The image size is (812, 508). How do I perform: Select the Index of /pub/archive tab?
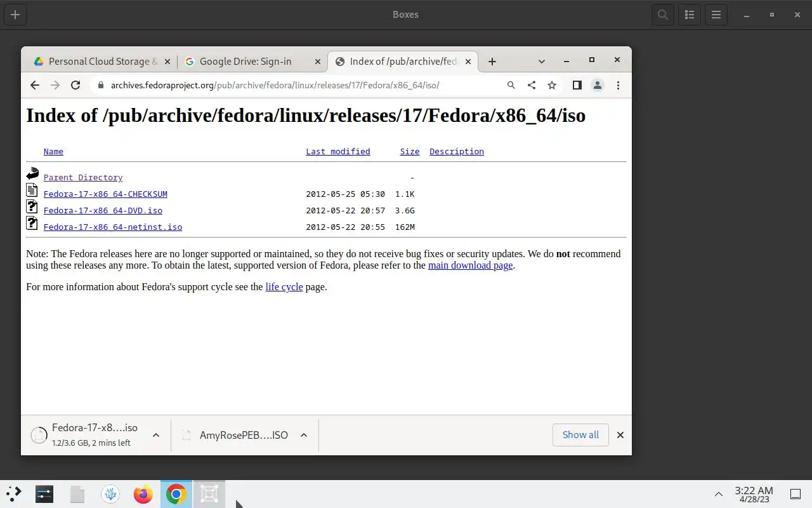tap(403, 62)
